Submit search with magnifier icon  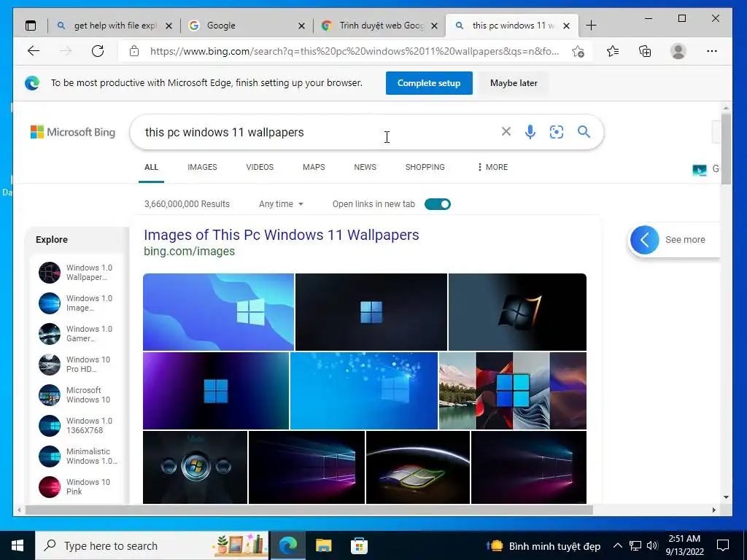click(584, 131)
